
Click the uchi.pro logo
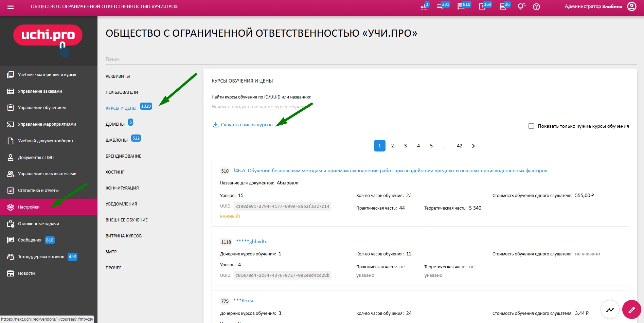click(48, 35)
